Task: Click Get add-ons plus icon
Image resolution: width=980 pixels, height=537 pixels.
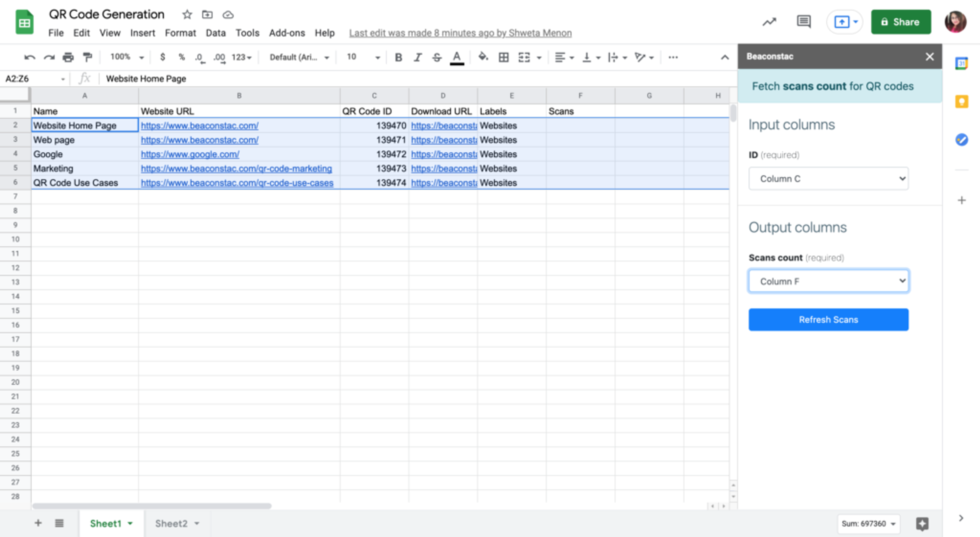Action: click(961, 200)
